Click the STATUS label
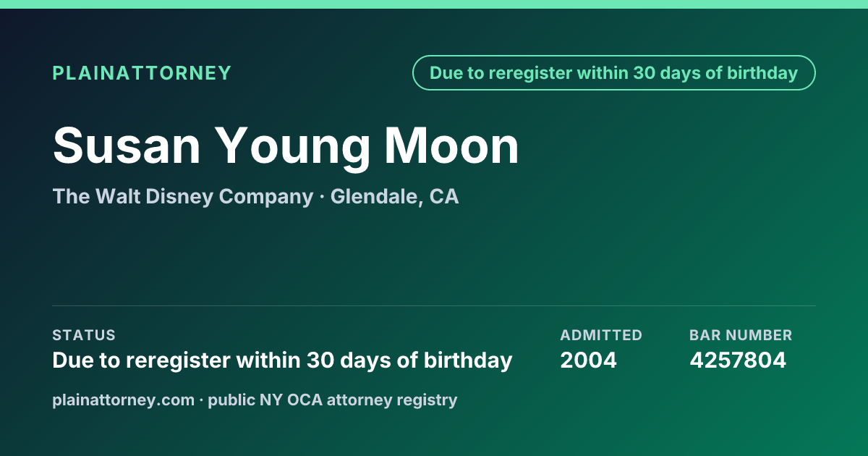Screen dimensions: 868x456 click(84, 335)
